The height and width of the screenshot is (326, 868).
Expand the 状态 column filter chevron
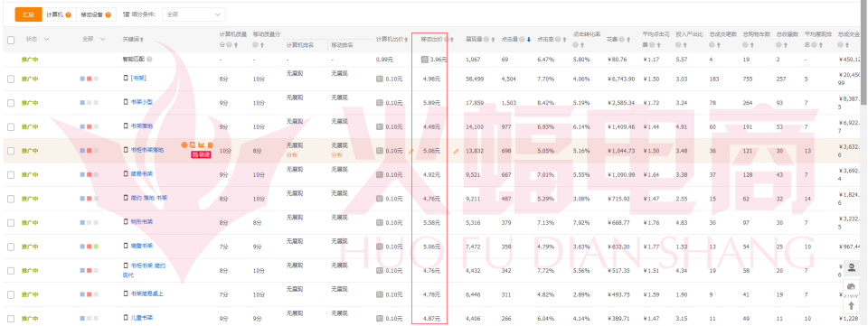(x=46, y=39)
